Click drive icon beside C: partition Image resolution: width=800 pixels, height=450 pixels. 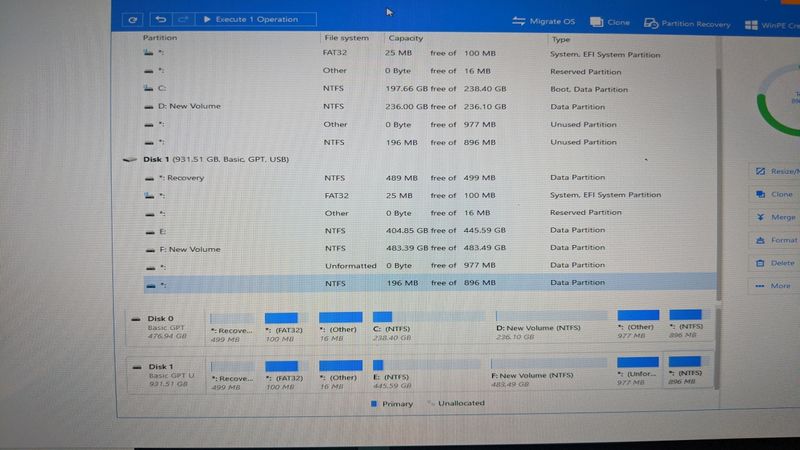[x=148, y=89]
